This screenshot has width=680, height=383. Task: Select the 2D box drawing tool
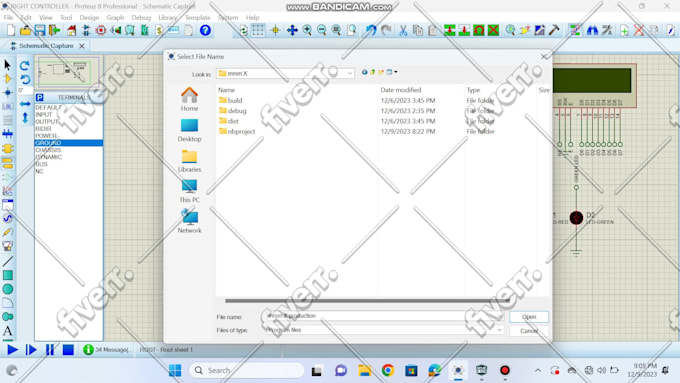7,275
